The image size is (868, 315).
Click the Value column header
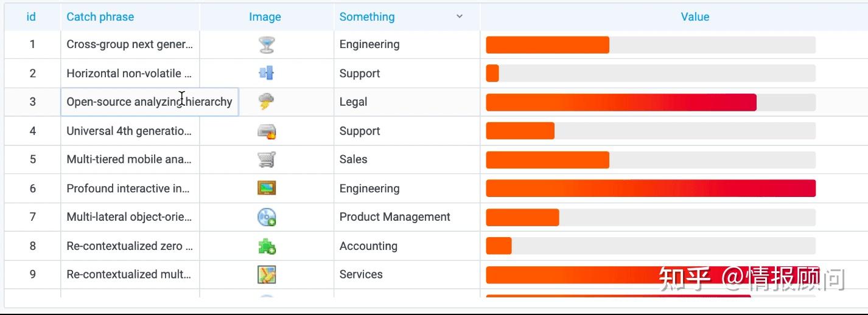pos(695,17)
